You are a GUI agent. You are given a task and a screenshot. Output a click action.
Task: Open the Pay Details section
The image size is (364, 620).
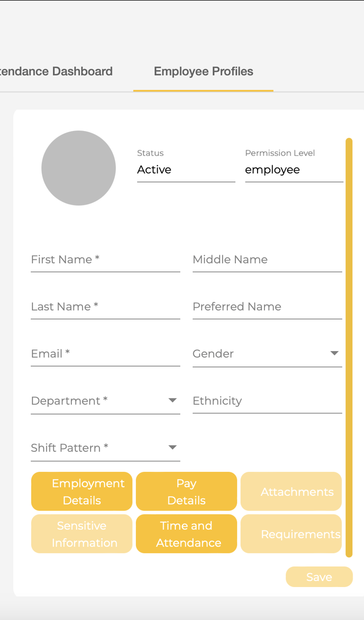click(x=186, y=491)
